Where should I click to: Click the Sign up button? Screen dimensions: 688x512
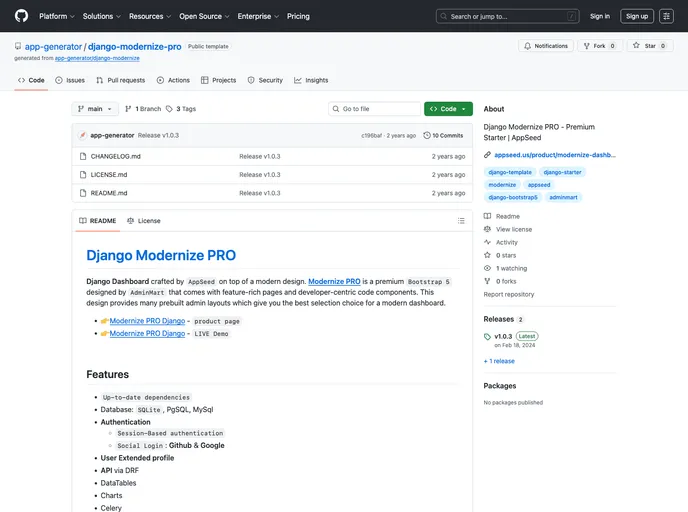pos(637,16)
